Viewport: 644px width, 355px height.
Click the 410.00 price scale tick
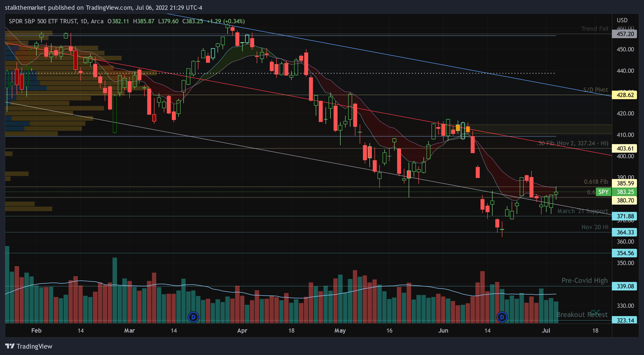[625, 135]
